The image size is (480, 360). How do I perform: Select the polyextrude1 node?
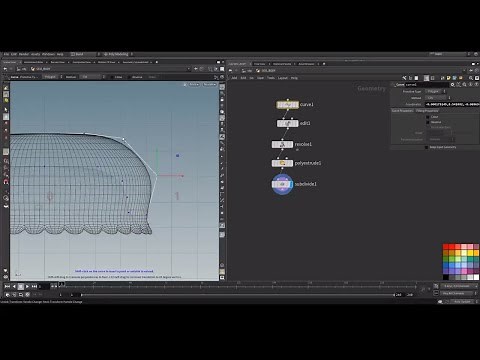282,163
